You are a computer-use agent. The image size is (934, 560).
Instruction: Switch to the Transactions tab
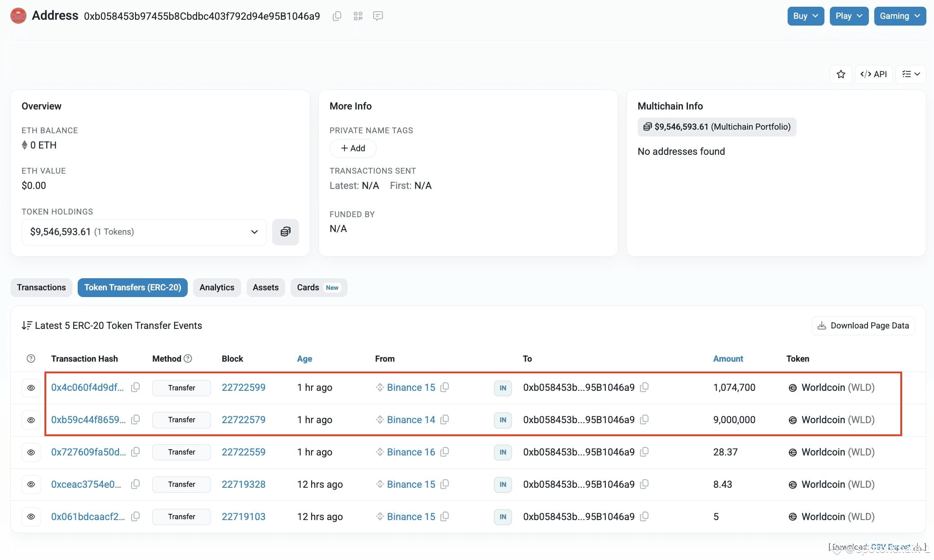coord(41,288)
